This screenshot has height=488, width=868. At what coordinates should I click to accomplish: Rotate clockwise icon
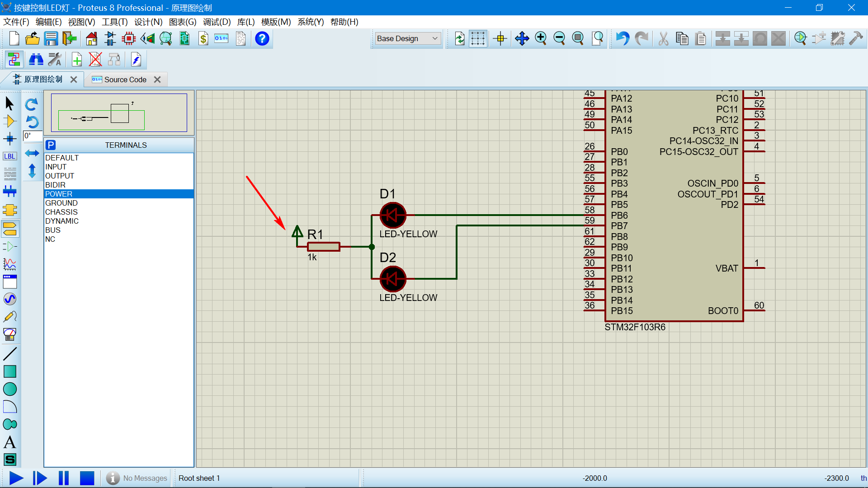pos(32,104)
